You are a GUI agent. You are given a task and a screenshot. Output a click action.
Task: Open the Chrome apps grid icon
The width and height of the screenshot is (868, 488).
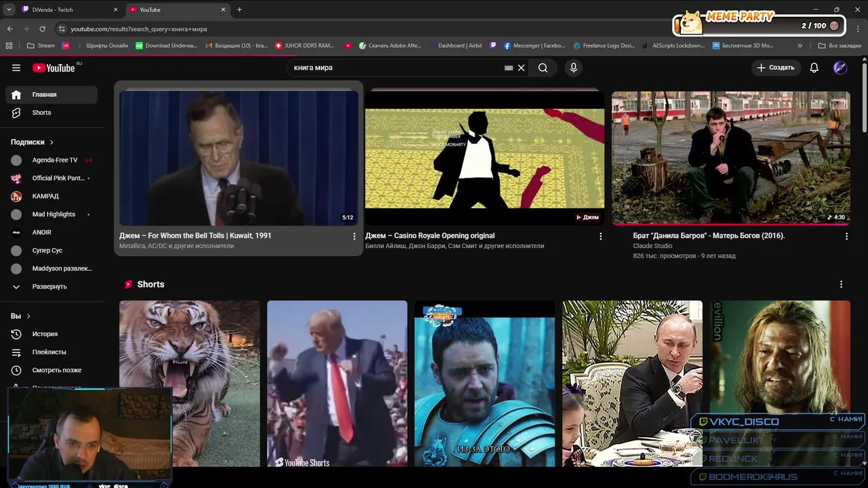[x=9, y=45]
